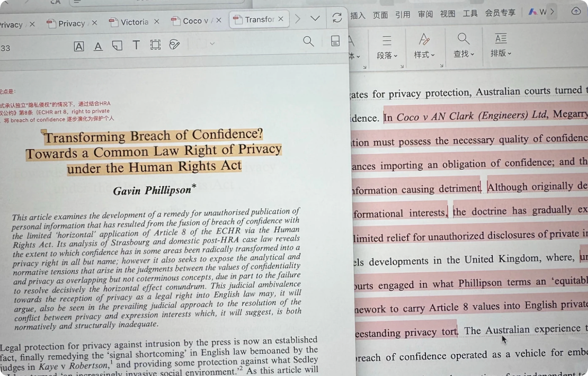Activate the dashed rectangle selection tool
This screenshot has height=376, width=588.
click(x=155, y=44)
